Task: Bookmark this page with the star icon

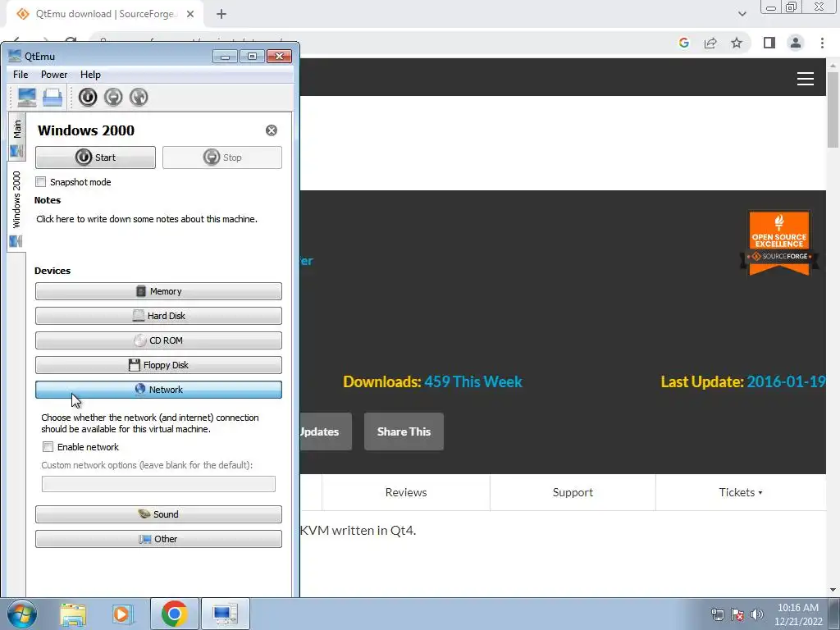Action: (737, 43)
